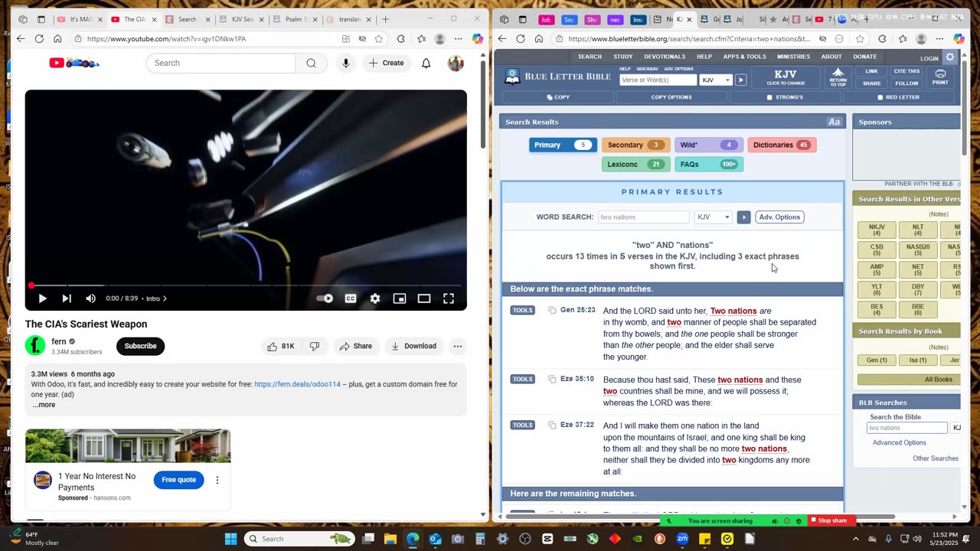Toggle autoplay switch in player

pos(325,298)
